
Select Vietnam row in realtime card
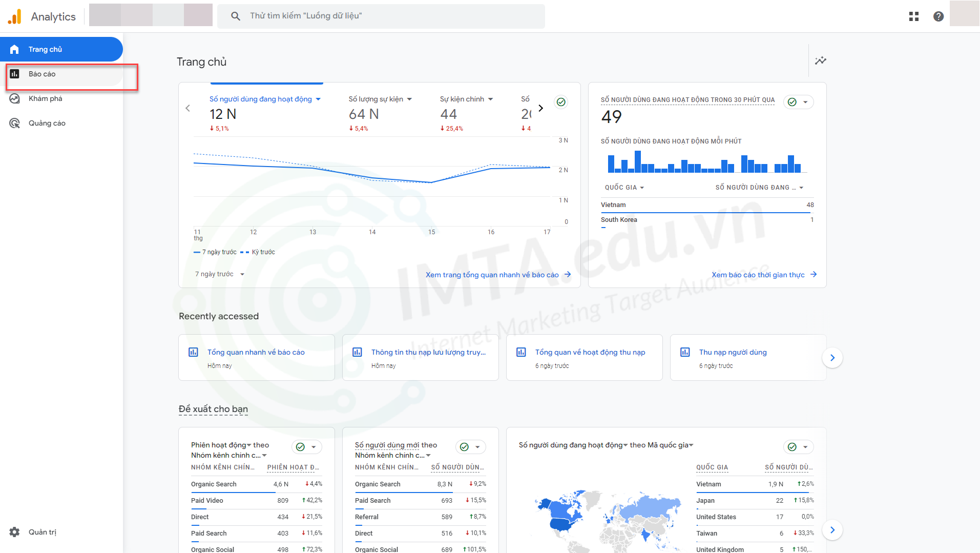click(x=707, y=205)
